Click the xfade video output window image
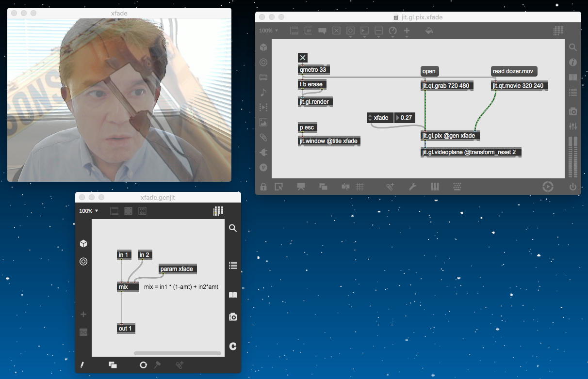 tap(119, 100)
